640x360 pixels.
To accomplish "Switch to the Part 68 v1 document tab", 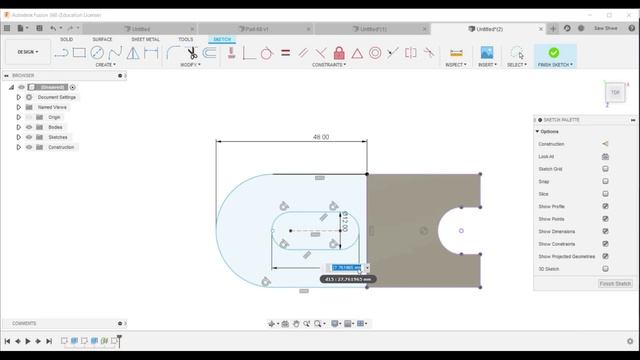I will click(x=253, y=29).
